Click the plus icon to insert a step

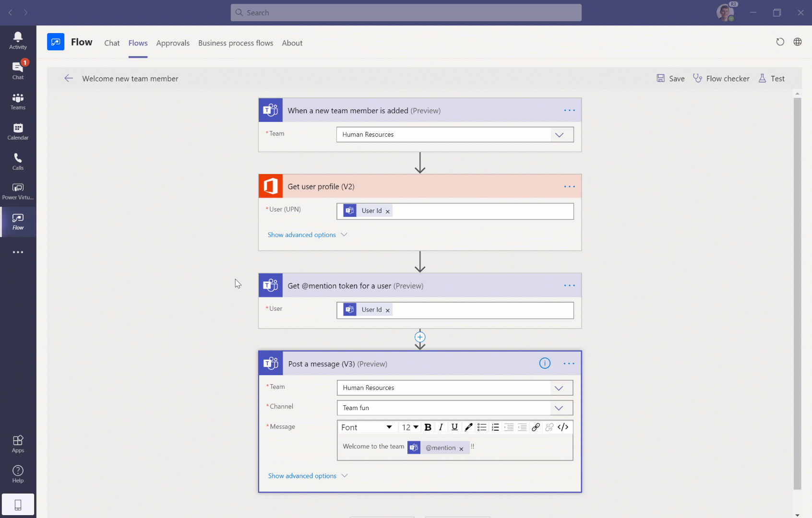(420, 337)
